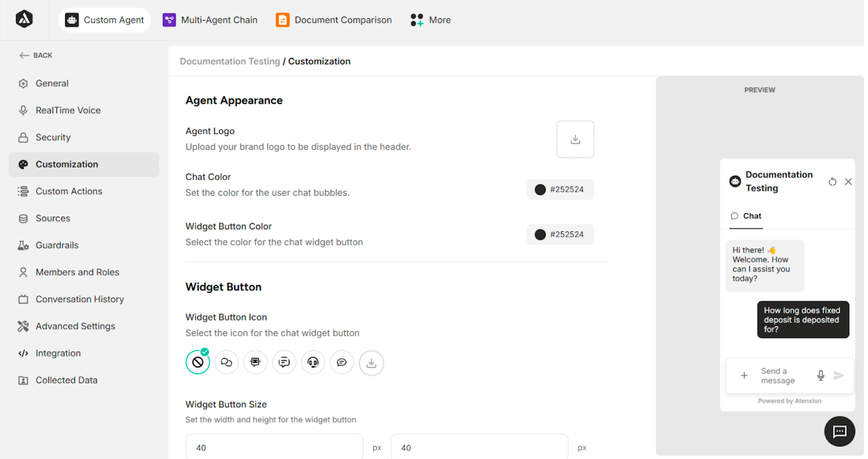This screenshot has height=459, width=868.
Task: Choose the speech bubble with lines icon
Action: click(x=284, y=362)
